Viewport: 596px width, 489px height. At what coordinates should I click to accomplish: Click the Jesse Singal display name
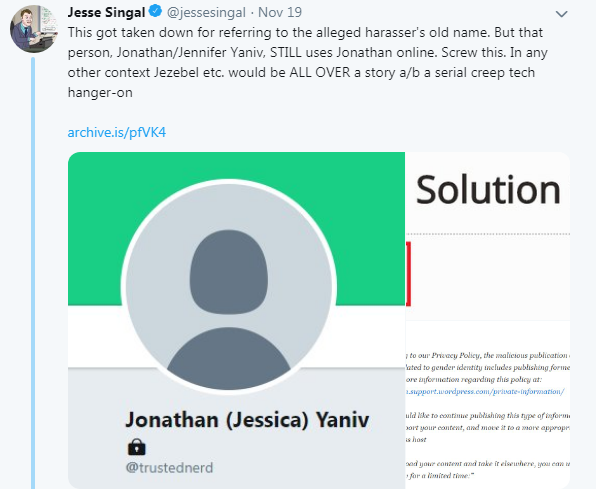pos(106,12)
